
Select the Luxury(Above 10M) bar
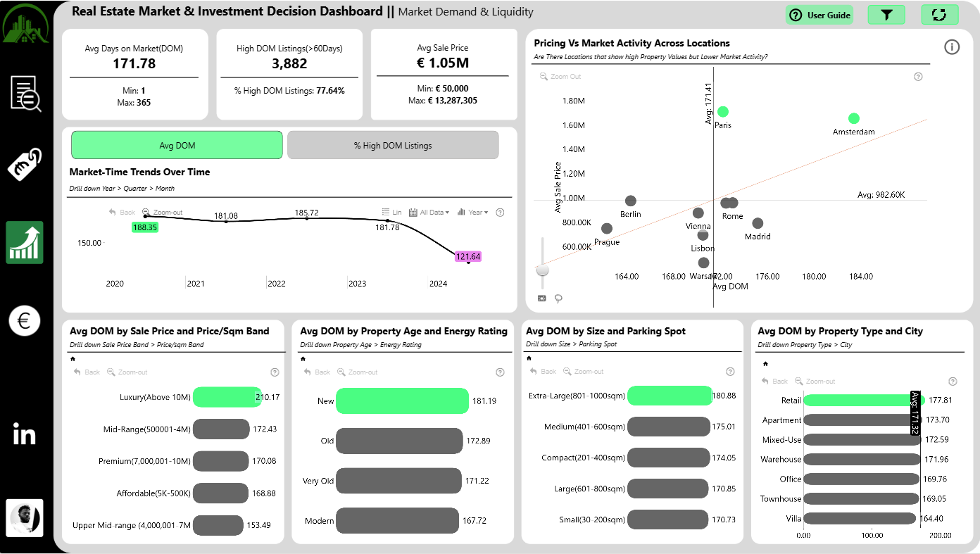(227, 397)
